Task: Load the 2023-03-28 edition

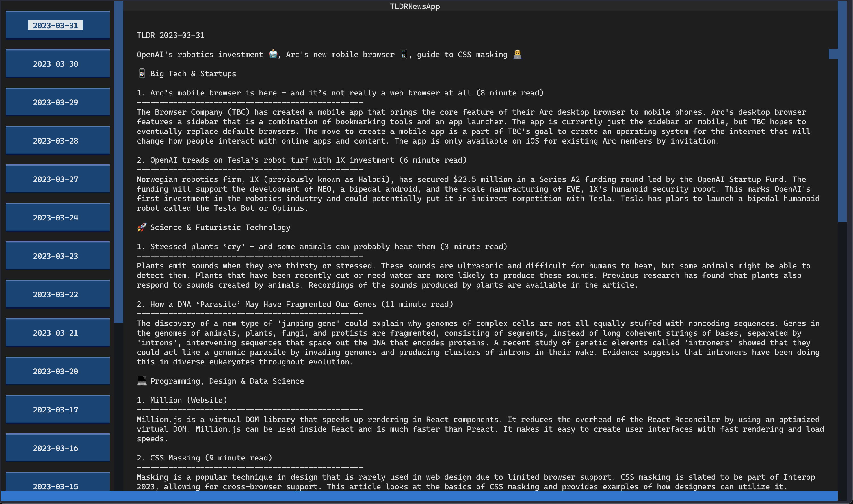Action: [x=57, y=140]
